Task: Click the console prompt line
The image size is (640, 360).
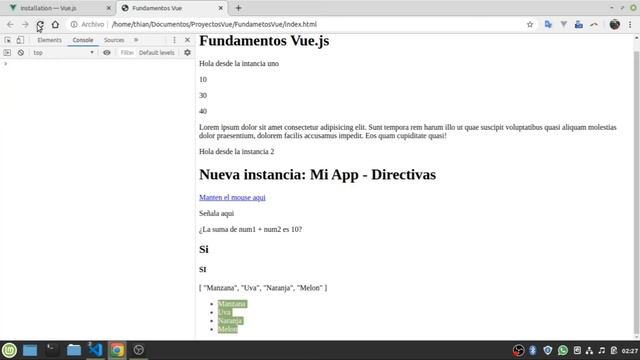Action: (98, 64)
